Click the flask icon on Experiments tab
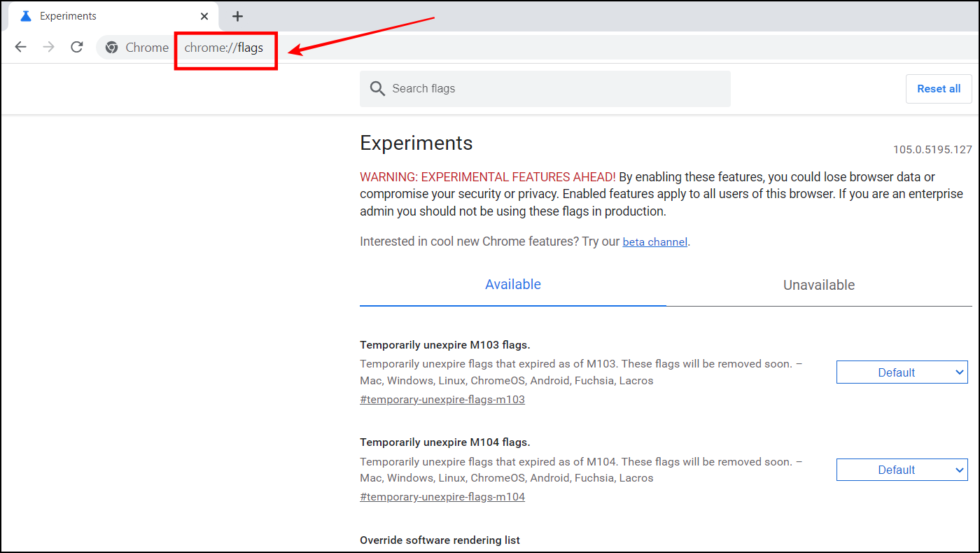 26,16
